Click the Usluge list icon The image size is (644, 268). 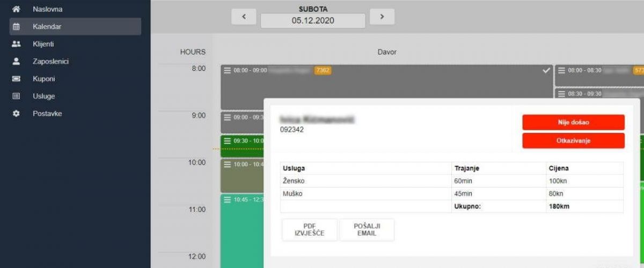16,96
